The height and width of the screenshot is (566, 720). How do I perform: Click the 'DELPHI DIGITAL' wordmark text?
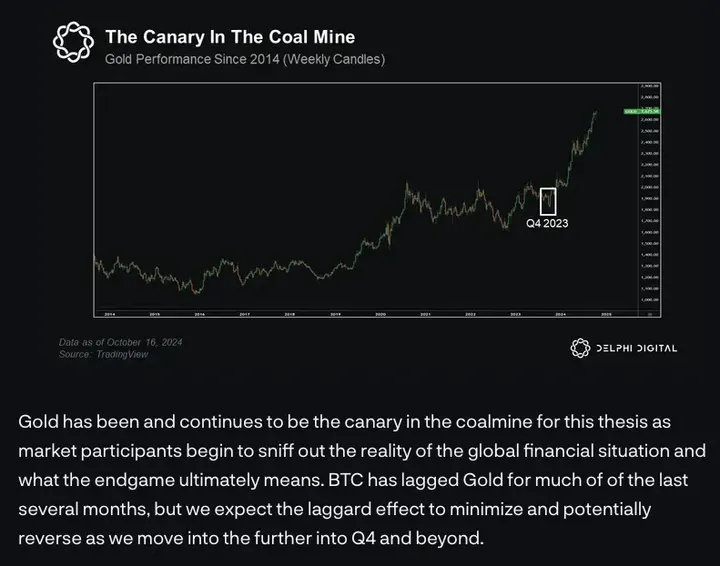(x=636, y=348)
